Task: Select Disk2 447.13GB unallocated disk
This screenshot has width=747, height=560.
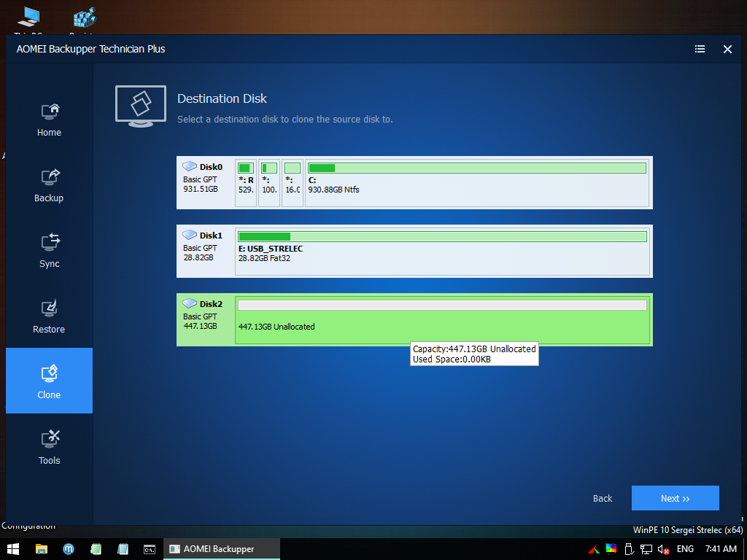Action: coord(414,319)
